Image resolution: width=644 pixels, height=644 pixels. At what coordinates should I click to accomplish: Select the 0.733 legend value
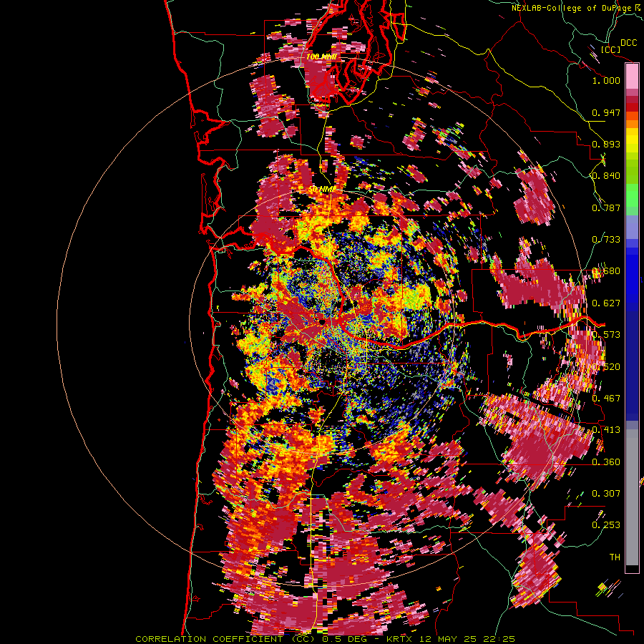coord(606,240)
